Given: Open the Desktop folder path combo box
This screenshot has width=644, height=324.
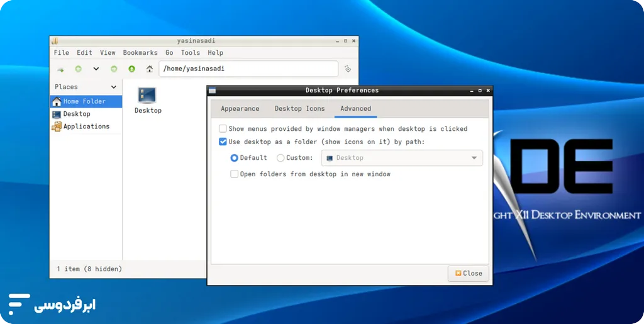Looking at the screenshot, I should (401, 158).
